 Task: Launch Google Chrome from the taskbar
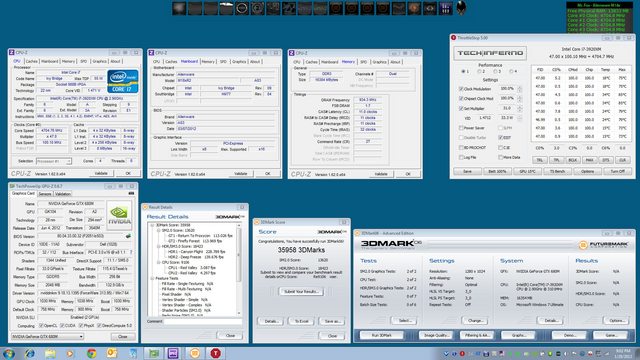click(x=91, y=353)
